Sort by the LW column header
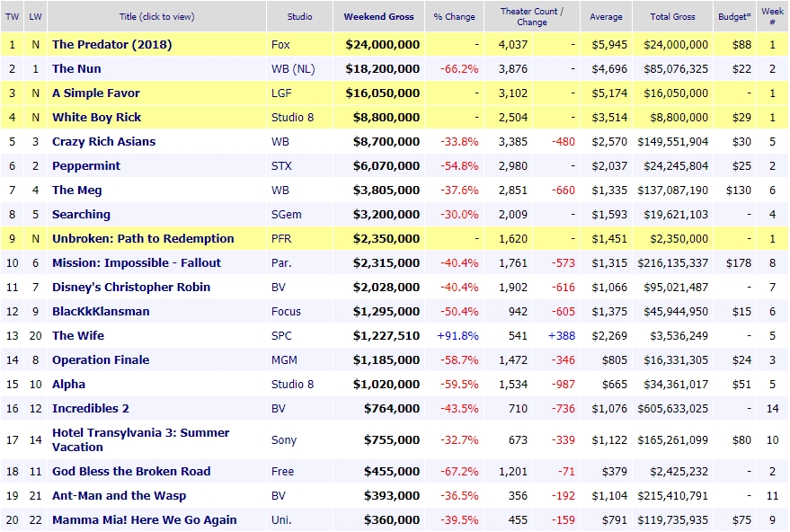This screenshot has width=790, height=532. [35, 16]
